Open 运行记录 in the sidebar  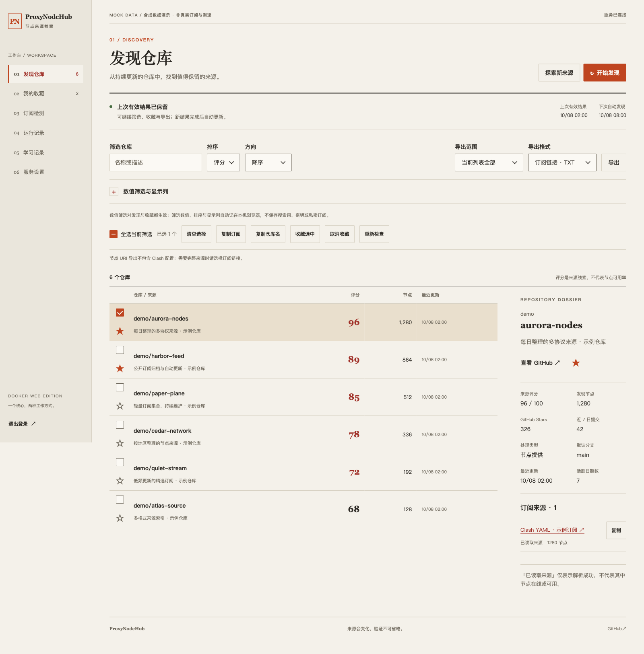pos(46,133)
